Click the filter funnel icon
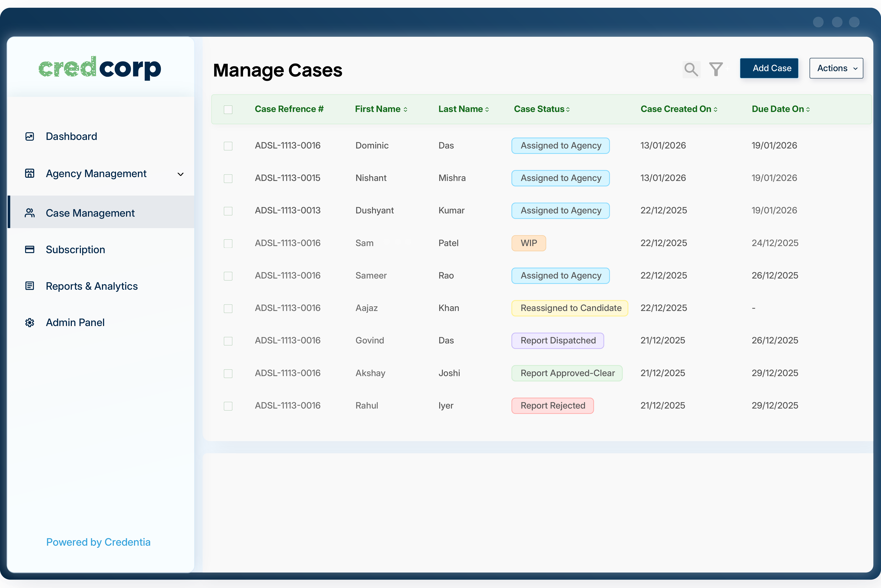 716,69
